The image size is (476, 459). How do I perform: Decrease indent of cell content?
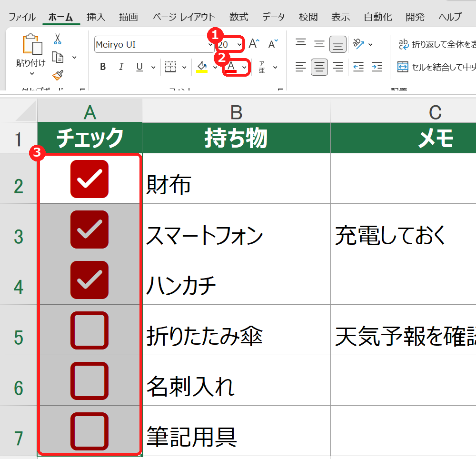point(358,67)
